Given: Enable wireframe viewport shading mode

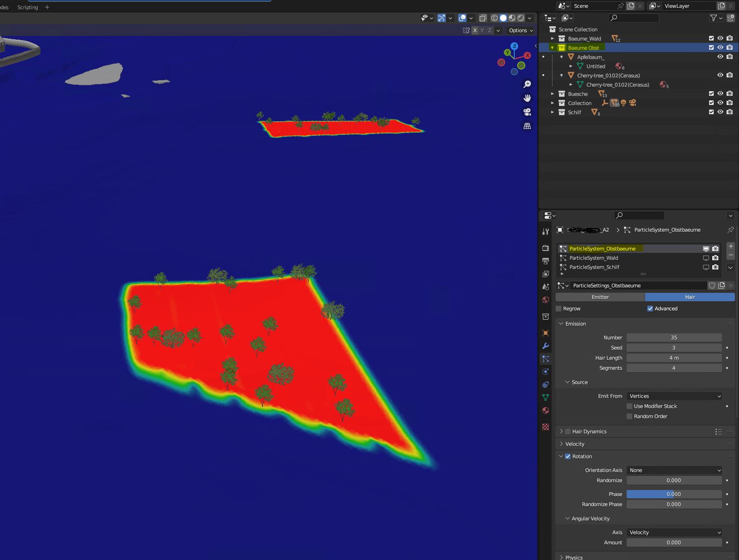Looking at the screenshot, I should pos(495,18).
